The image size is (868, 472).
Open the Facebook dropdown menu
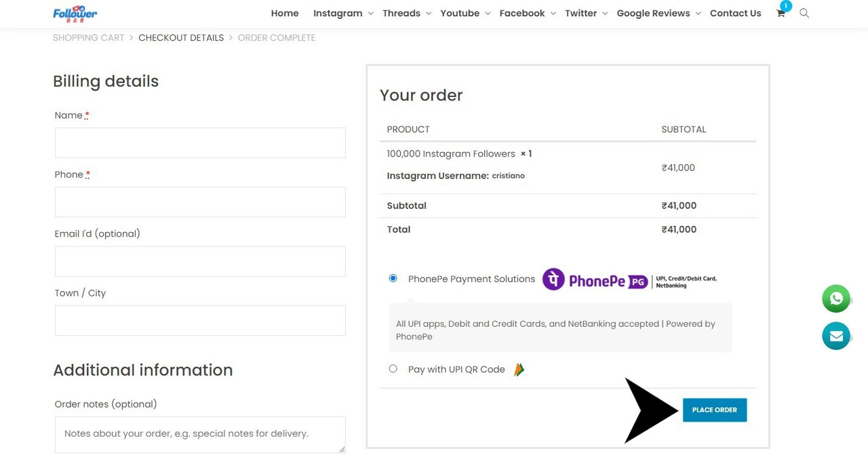(x=553, y=14)
